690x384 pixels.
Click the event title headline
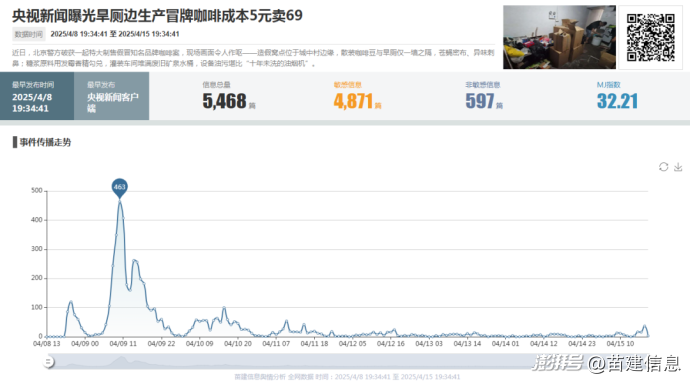[157, 15]
